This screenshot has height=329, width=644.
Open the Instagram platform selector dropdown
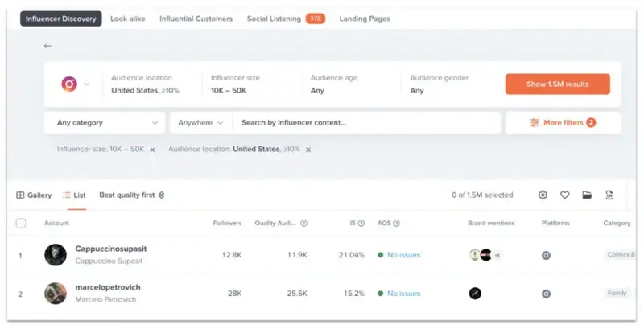[76, 84]
